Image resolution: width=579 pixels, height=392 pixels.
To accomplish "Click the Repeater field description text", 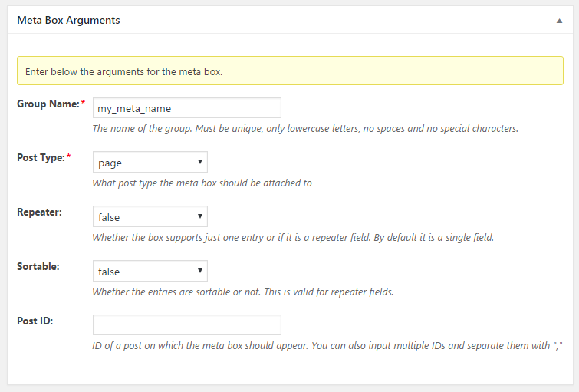I will (x=293, y=237).
